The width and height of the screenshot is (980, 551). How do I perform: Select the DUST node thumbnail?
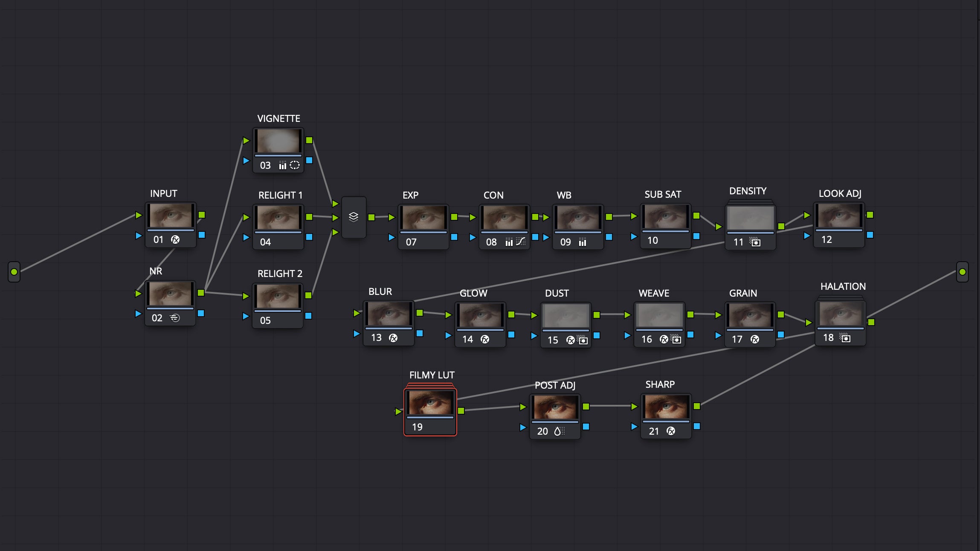[565, 315]
